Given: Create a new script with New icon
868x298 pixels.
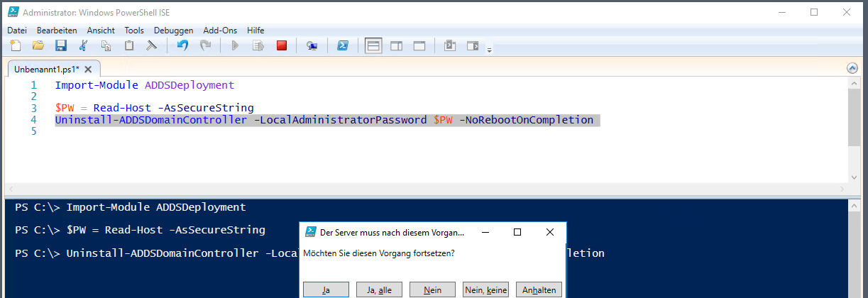Looking at the screenshot, I should (16, 46).
